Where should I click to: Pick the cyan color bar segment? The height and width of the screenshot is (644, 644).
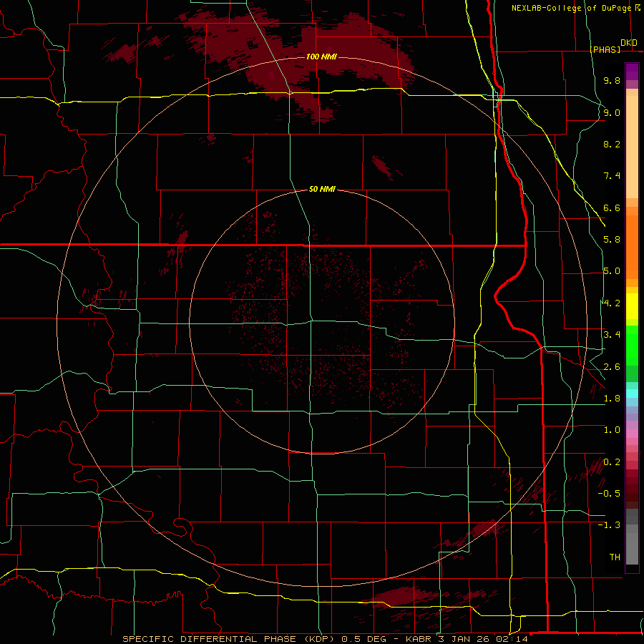(632, 394)
